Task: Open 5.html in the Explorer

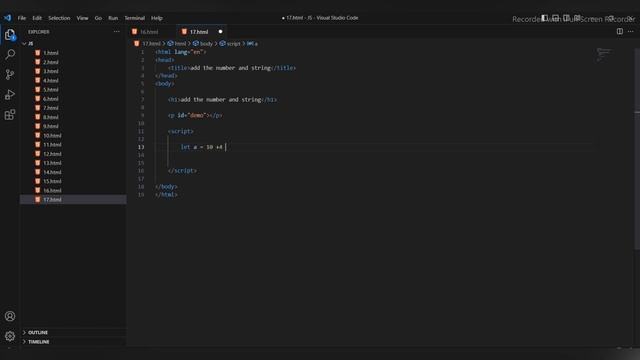Action: [x=51, y=90]
